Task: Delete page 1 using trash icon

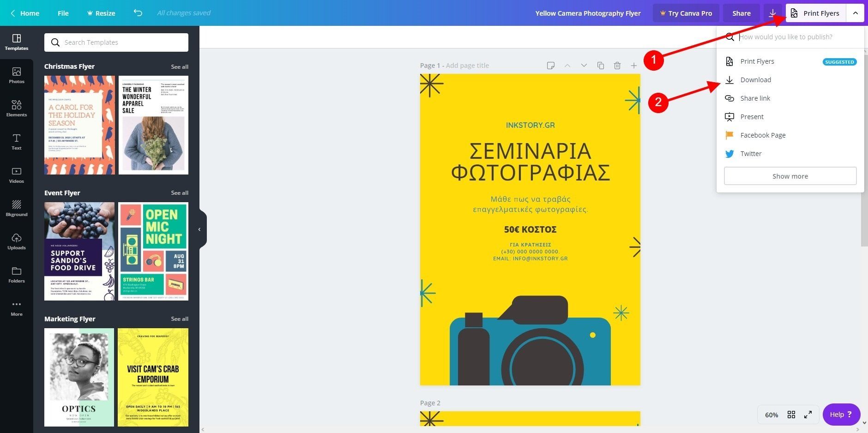Action: 617,66
